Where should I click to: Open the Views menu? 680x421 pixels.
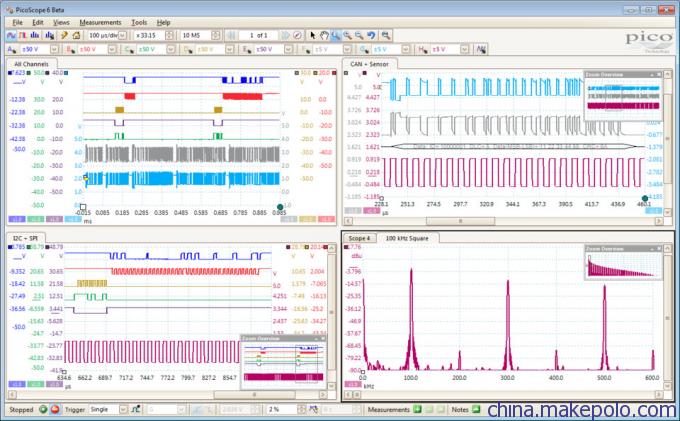[x=61, y=23]
